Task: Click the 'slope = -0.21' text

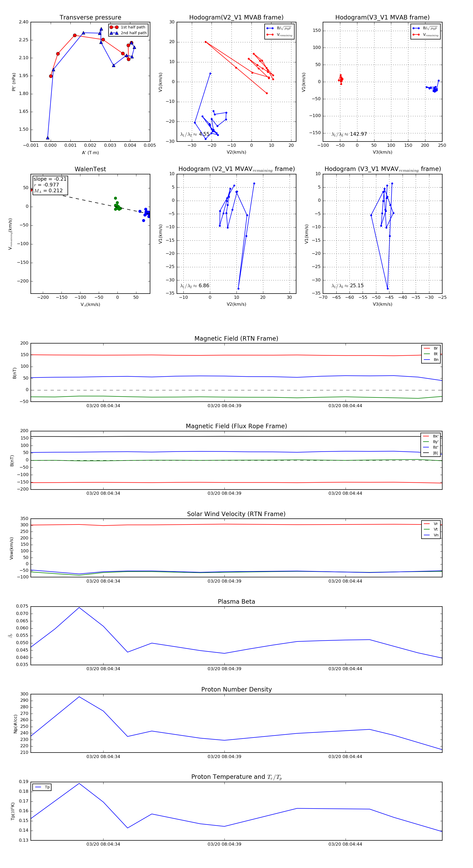Action: 50,179
